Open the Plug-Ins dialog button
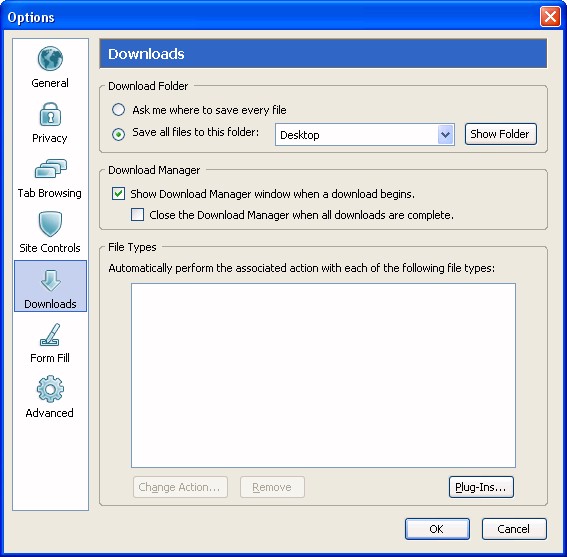The image size is (567, 557). 481,487
